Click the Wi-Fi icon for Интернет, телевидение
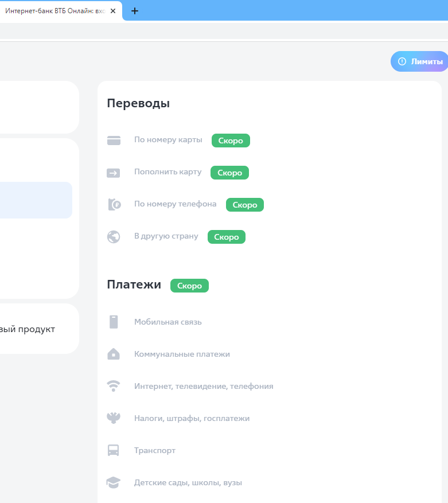Image resolution: width=448 pixels, height=503 pixels. pyautogui.click(x=114, y=386)
